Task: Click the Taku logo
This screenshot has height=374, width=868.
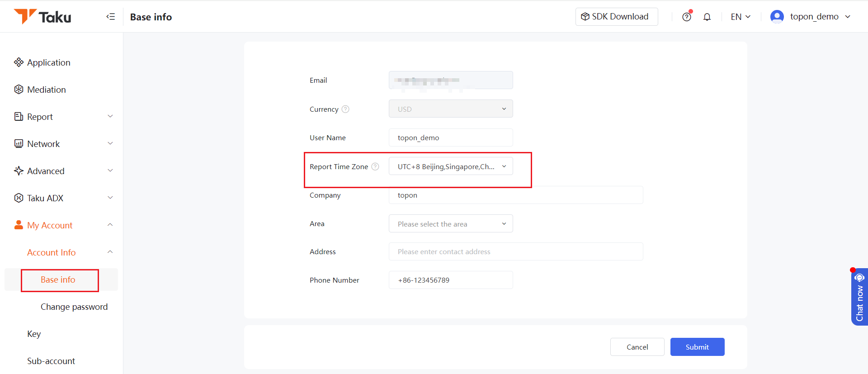Action: (x=42, y=17)
